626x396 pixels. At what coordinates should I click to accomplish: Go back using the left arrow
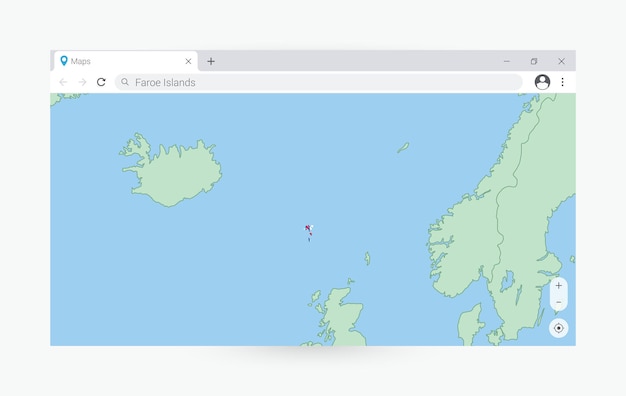click(63, 82)
